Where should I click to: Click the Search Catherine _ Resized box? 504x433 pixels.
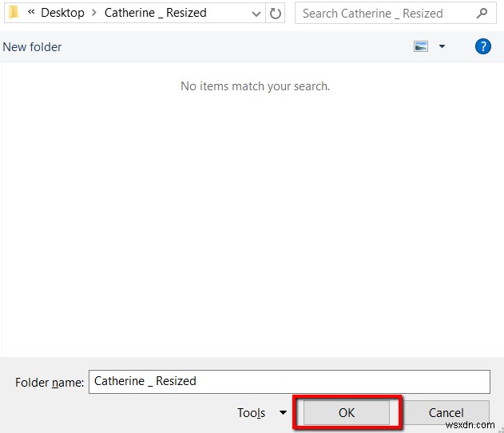point(395,13)
